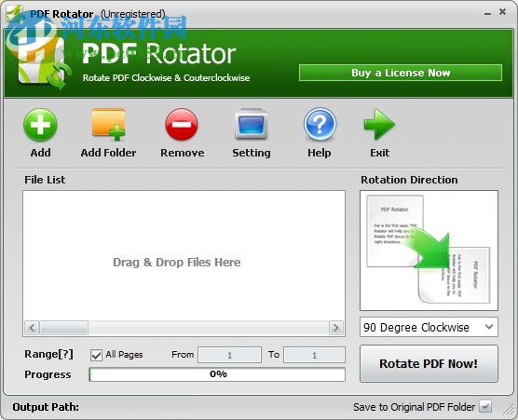Toggle Save to Original PDF Folder checkbox

click(485, 406)
